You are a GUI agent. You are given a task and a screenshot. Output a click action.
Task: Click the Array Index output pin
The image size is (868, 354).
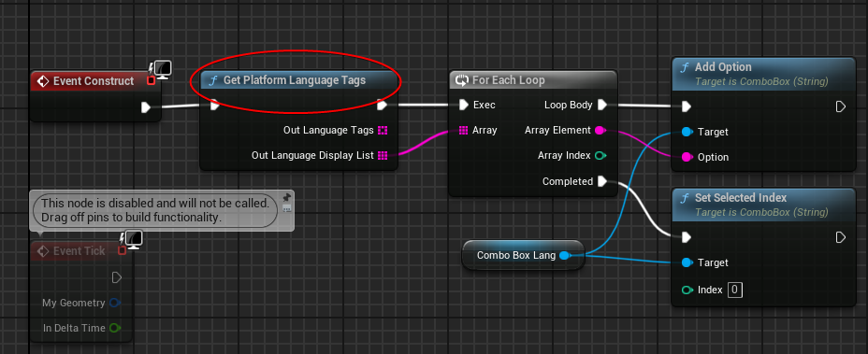point(600,156)
